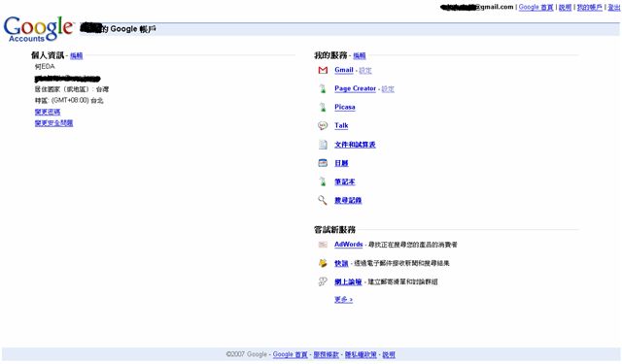Open the Picasa link

tap(345, 107)
